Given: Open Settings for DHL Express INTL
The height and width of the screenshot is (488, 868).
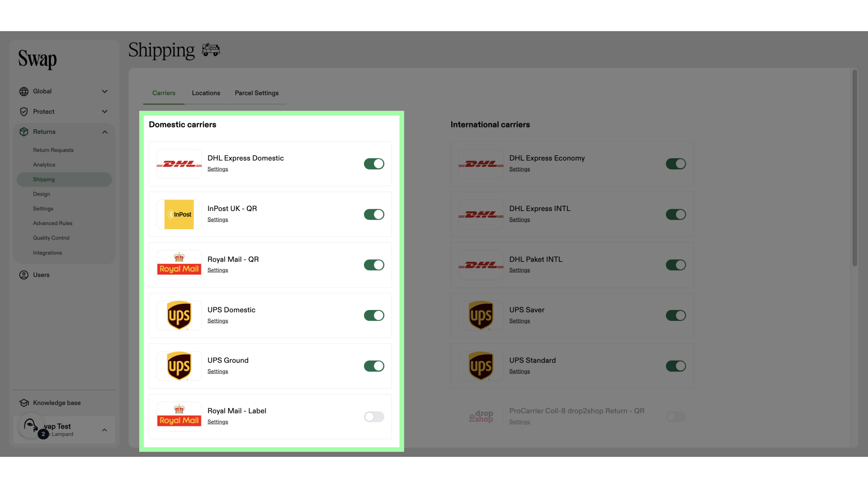Looking at the screenshot, I should (x=519, y=220).
